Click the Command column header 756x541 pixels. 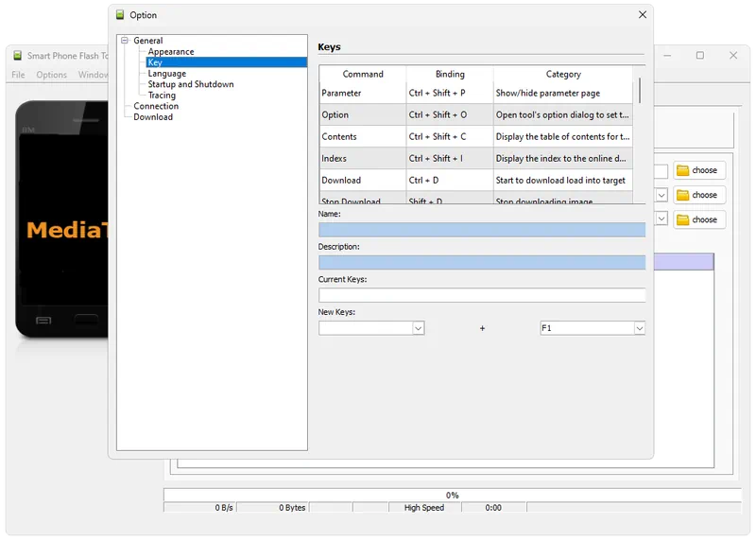pos(363,74)
